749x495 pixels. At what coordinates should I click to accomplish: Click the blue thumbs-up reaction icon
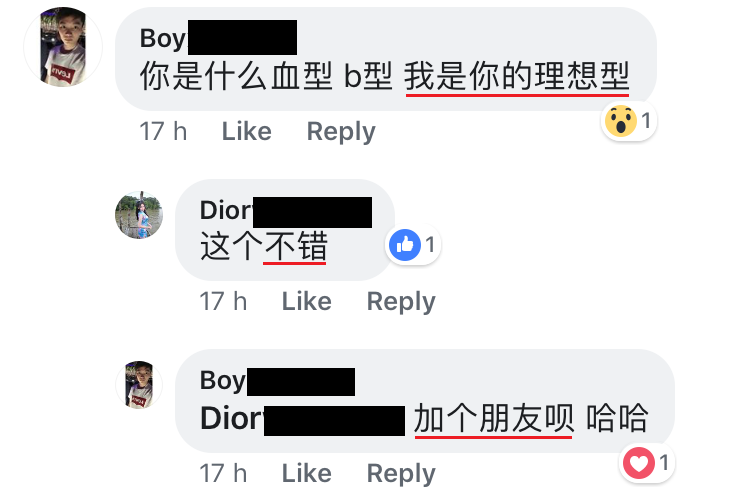[405, 245]
